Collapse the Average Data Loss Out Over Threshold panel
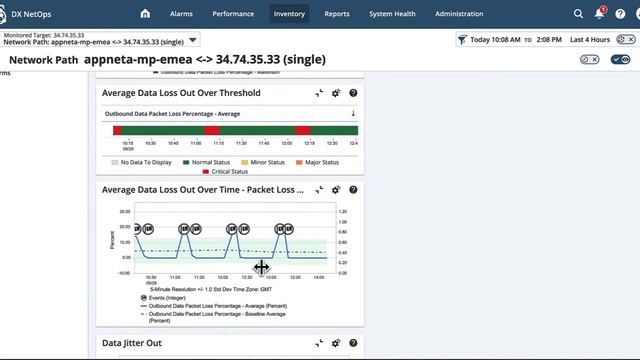The width and height of the screenshot is (640, 360). pyautogui.click(x=319, y=93)
